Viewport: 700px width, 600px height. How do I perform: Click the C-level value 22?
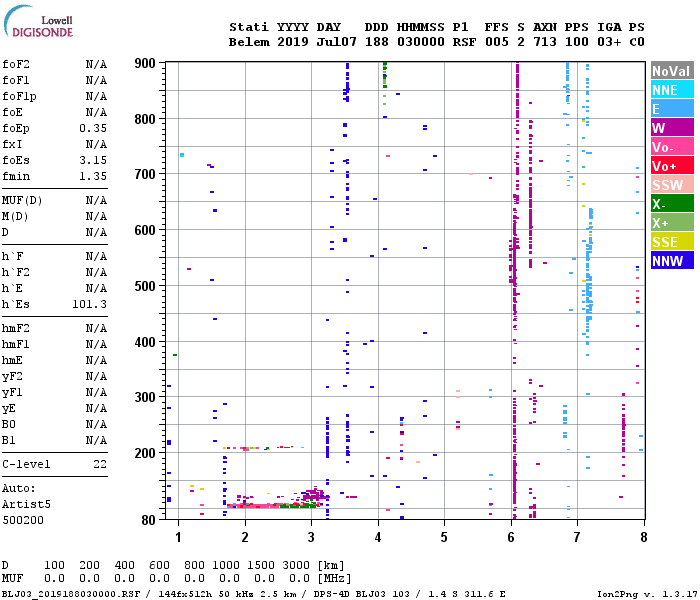[x=100, y=464]
